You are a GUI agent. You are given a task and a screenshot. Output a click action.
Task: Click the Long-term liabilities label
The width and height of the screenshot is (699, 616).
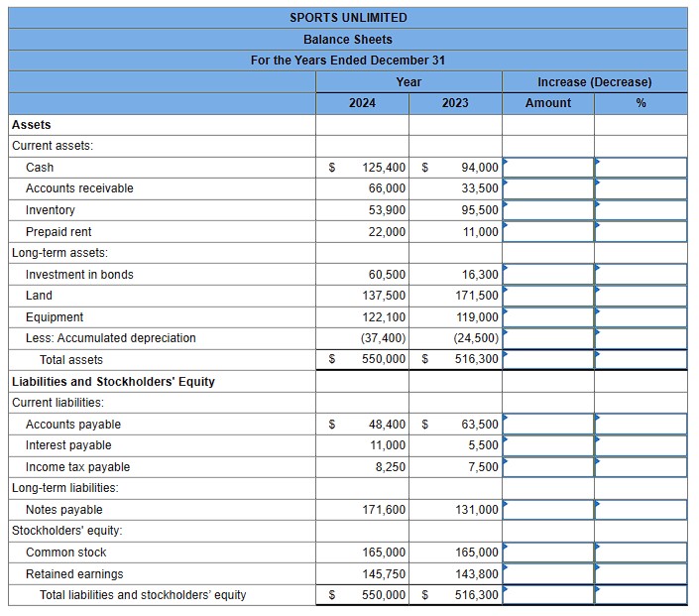click(65, 488)
